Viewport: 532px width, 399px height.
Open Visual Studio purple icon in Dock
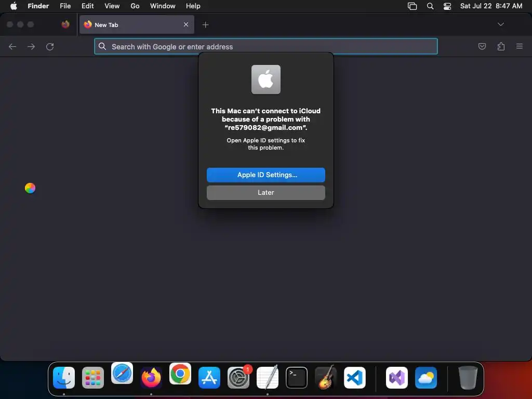tap(396, 378)
